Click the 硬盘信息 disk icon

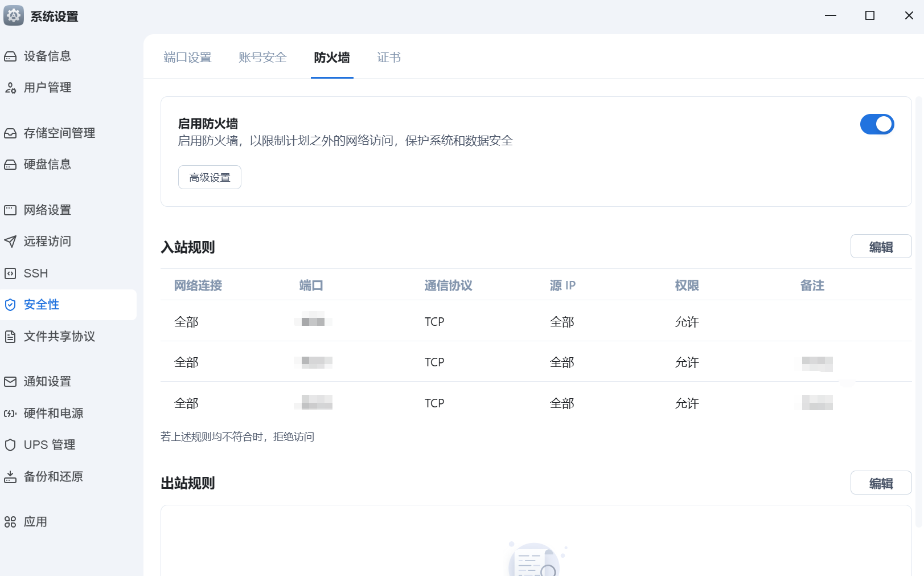10,165
